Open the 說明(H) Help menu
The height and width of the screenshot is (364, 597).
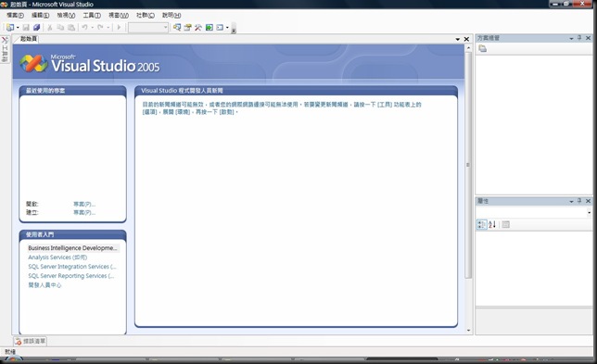coord(171,15)
